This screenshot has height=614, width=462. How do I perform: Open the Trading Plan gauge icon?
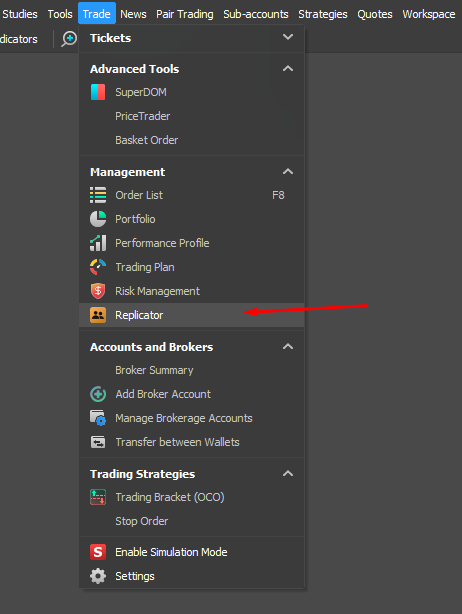pyautogui.click(x=98, y=267)
